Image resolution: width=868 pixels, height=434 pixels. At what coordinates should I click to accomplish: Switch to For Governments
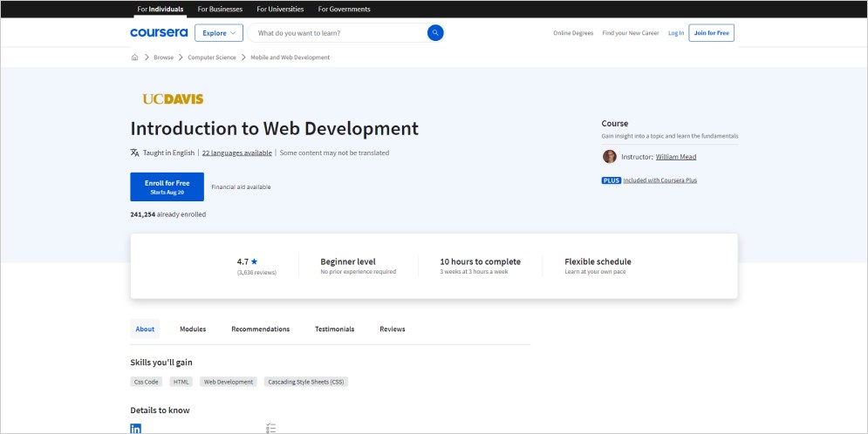tap(344, 9)
